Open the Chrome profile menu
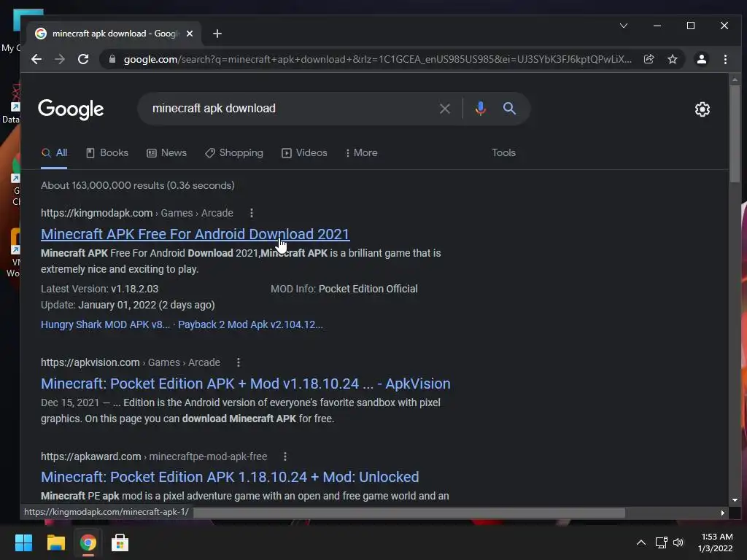Screen dimensions: 747x560 701,59
